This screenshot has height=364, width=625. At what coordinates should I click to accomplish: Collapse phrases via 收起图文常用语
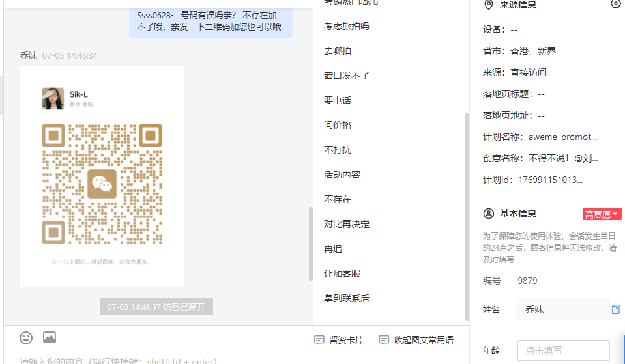[416, 340]
